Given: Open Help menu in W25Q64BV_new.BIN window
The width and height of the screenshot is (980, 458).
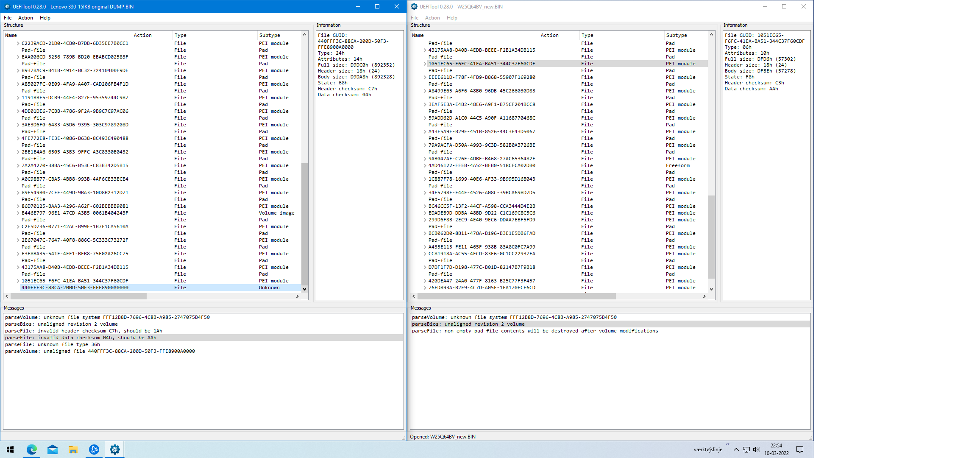Looking at the screenshot, I should point(452,18).
